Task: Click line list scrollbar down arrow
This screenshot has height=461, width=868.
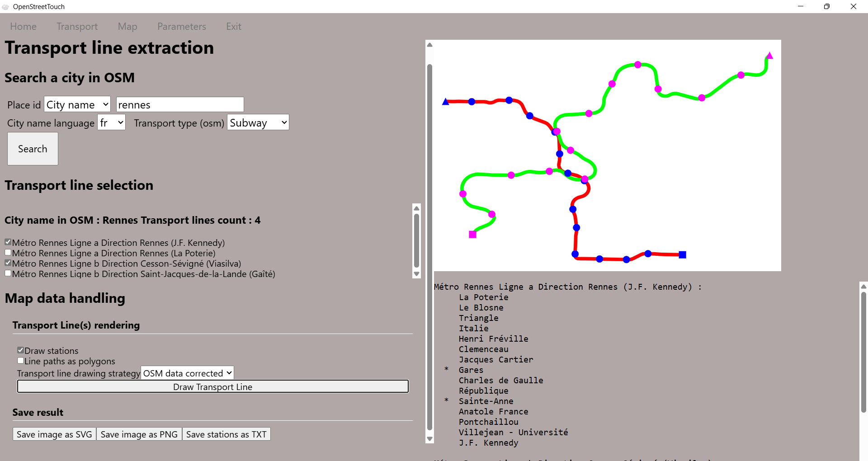Action: [x=417, y=274]
